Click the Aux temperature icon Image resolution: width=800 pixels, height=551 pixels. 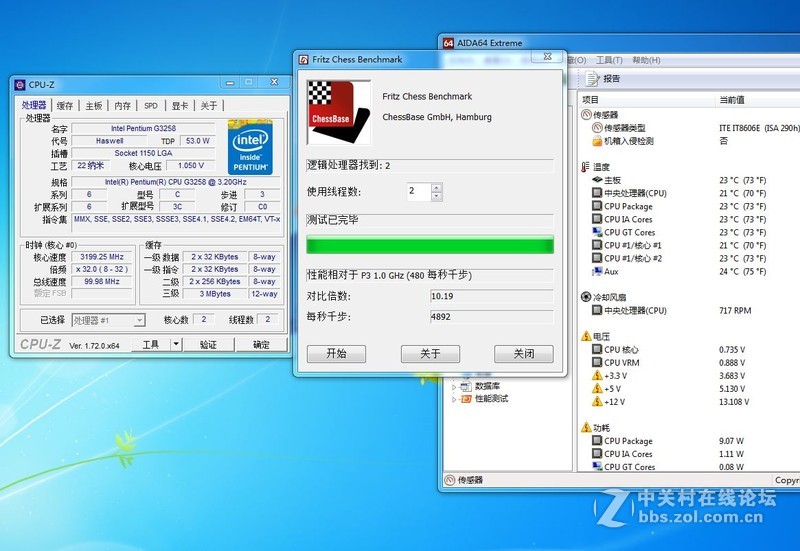pyautogui.click(x=597, y=271)
